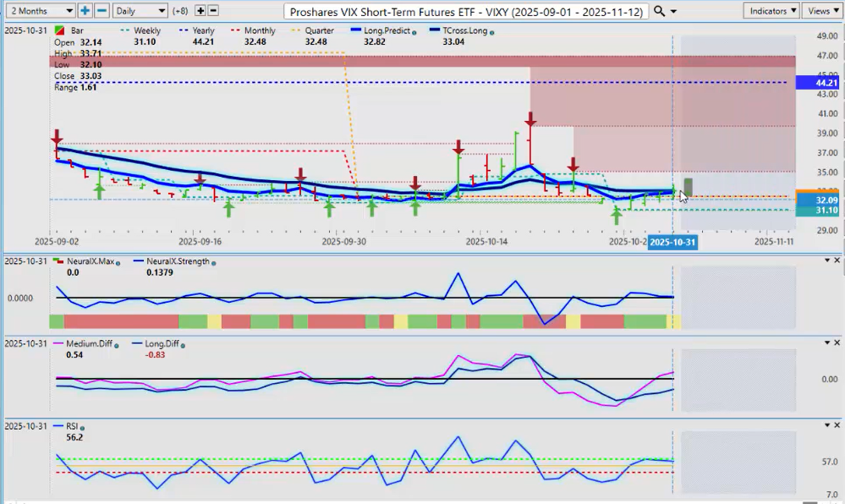Click the black minus button beside (+8)
The width and height of the screenshot is (845, 504).
coord(213,11)
